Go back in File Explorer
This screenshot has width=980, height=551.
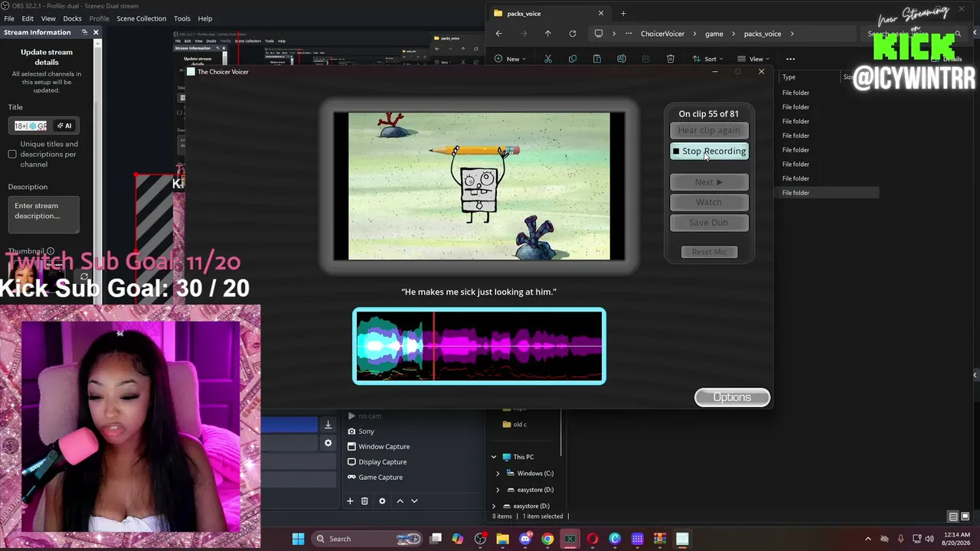(x=498, y=34)
